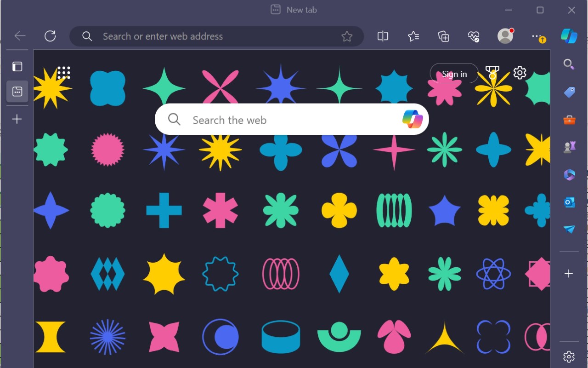Screen dimensions: 588x368
Task: Open sidebar settings gear at the bottom
Action: pos(569,356)
